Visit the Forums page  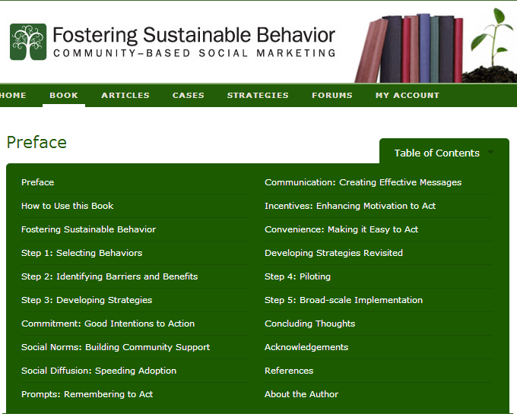tap(331, 96)
